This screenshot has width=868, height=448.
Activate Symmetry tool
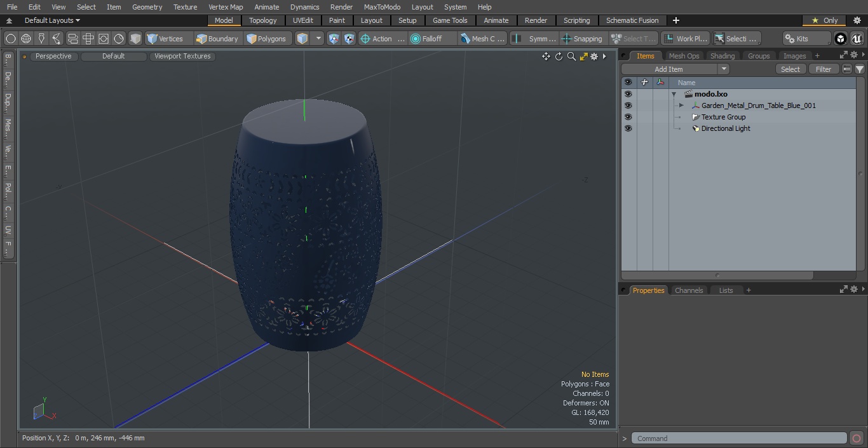534,39
